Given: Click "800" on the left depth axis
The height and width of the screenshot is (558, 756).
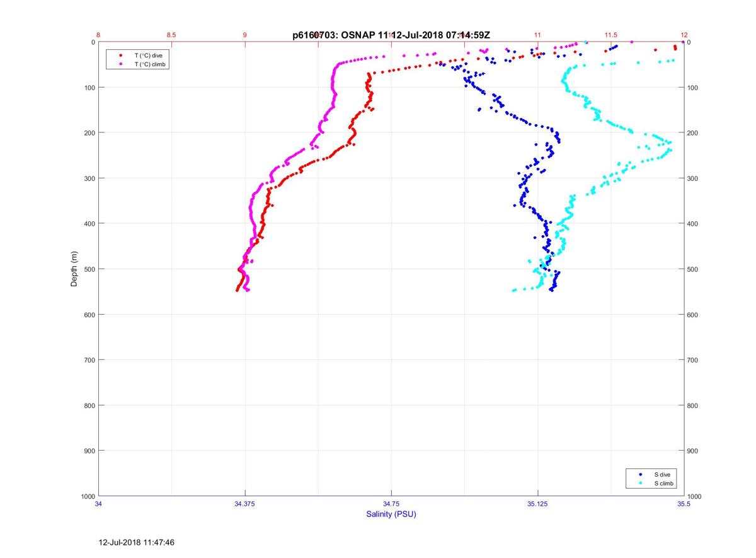Looking at the screenshot, I should click(x=89, y=405).
